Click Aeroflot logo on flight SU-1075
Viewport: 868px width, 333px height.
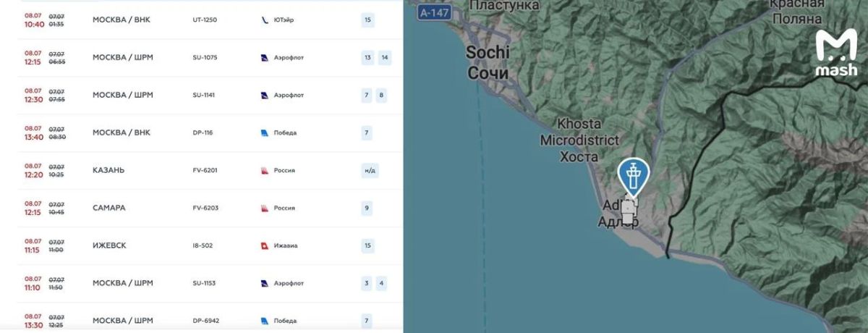[264, 57]
